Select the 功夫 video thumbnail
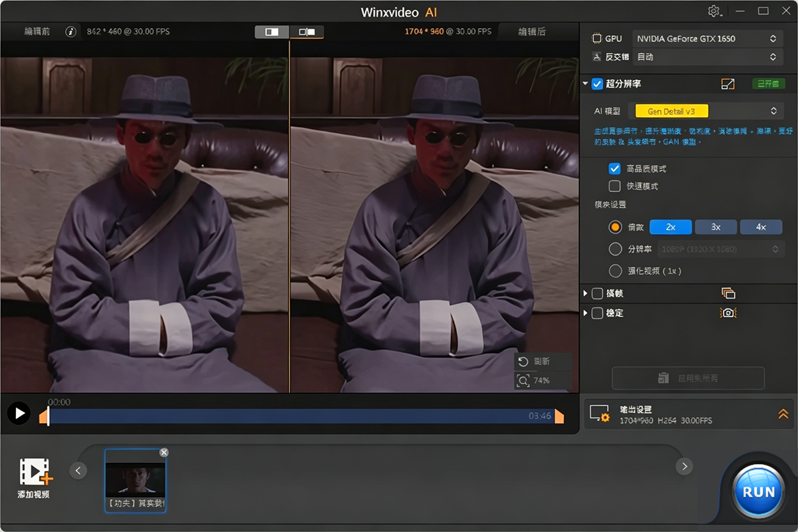The width and height of the screenshot is (798, 532). tap(136, 481)
